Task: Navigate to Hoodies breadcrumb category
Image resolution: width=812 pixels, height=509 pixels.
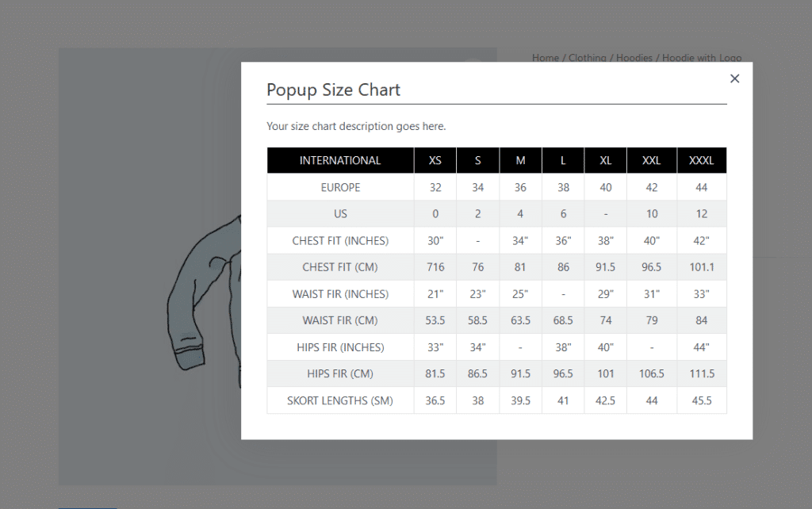Action: (x=634, y=58)
